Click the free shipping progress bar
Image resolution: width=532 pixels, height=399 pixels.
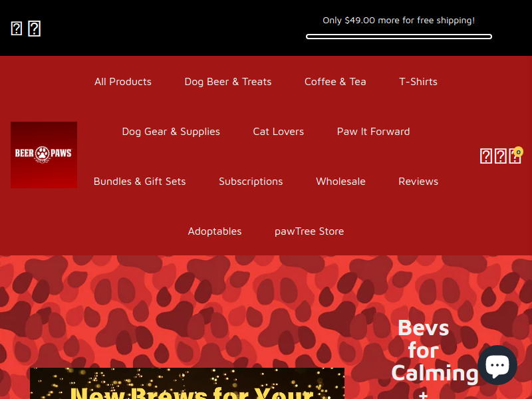tap(398, 37)
